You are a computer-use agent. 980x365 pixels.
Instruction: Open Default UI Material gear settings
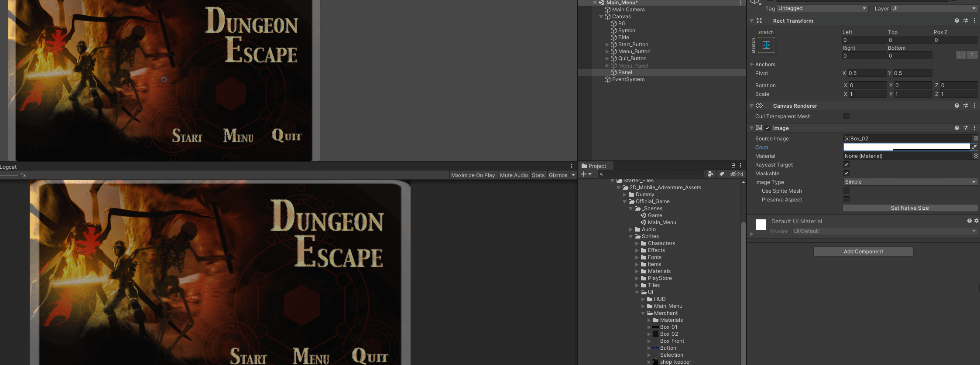[x=976, y=221]
